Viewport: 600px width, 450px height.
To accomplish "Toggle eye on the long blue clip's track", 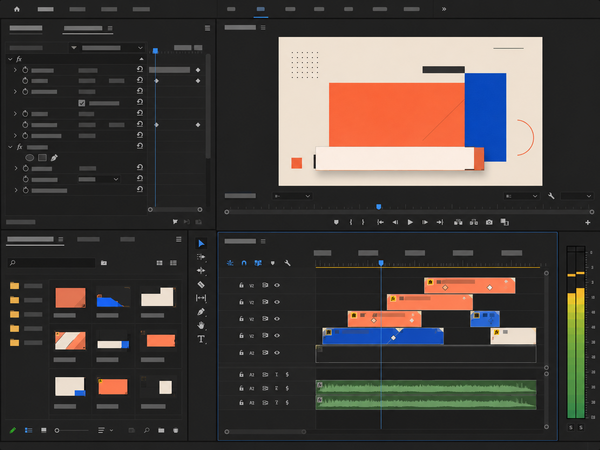I will [x=277, y=336].
